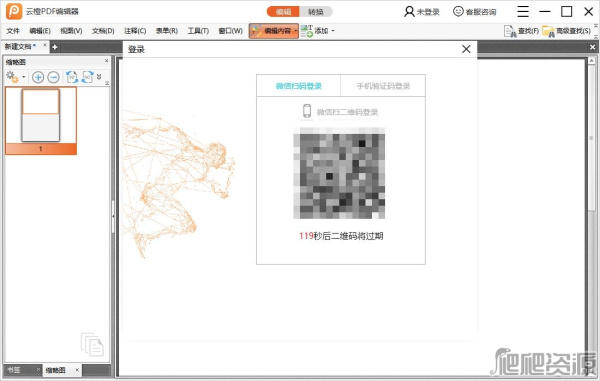Image resolution: width=600 pixels, height=381 pixels.
Task: Select page 1 thumbnail
Action: pos(41,120)
